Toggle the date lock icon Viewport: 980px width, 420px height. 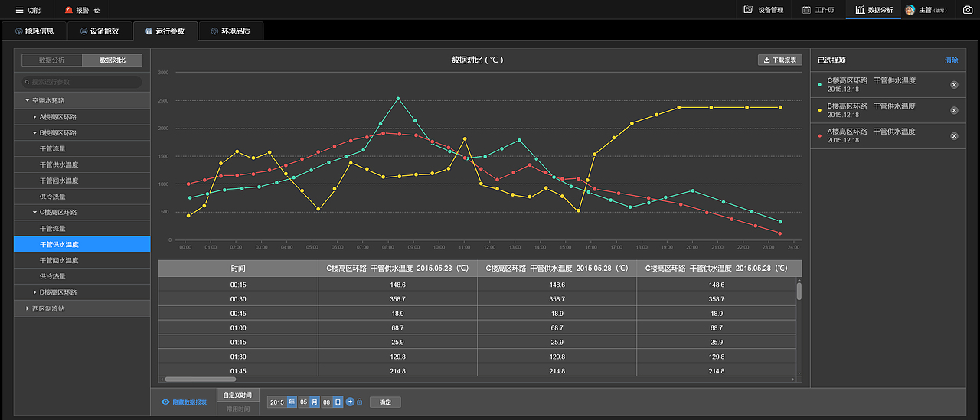[x=360, y=402]
